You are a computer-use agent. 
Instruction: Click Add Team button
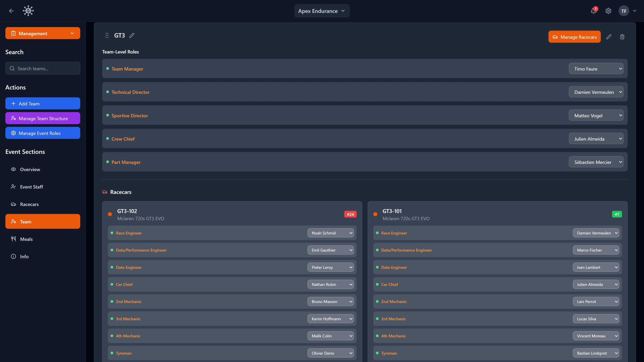pos(43,103)
